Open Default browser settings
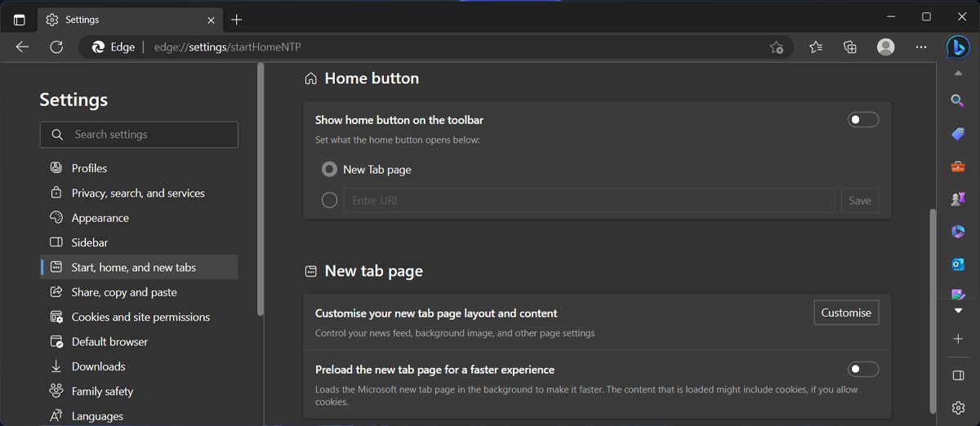 tap(139, 341)
